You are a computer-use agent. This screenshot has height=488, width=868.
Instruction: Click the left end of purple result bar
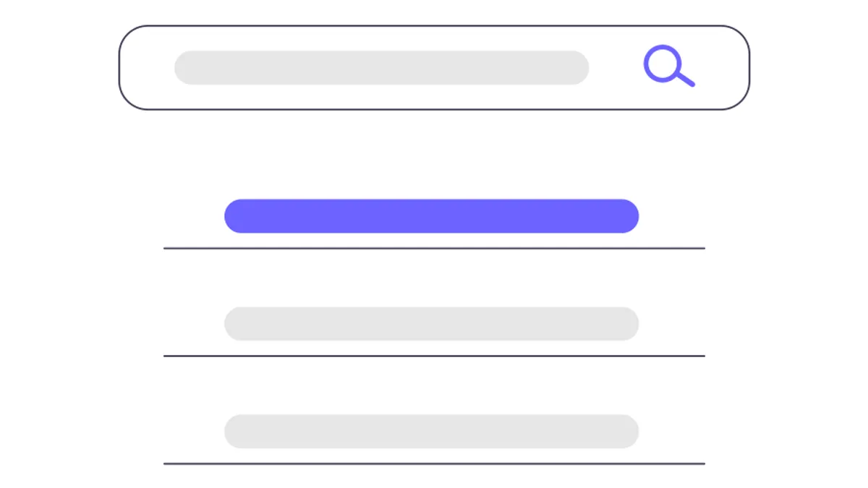tap(237, 216)
